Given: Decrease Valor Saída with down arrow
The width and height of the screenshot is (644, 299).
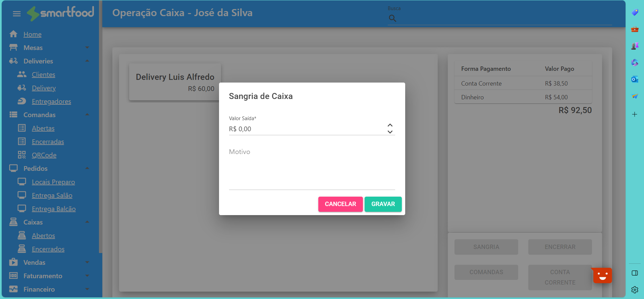Looking at the screenshot, I should pyautogui.click(x=390, y=132).
